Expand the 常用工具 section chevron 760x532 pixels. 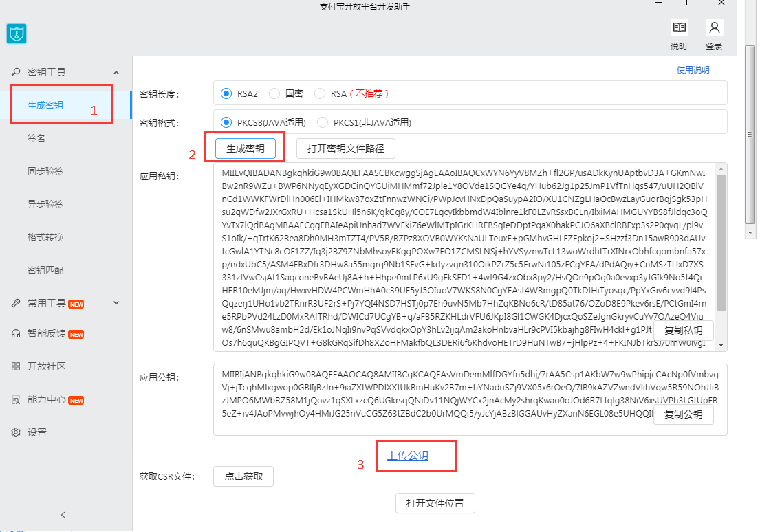116,303
